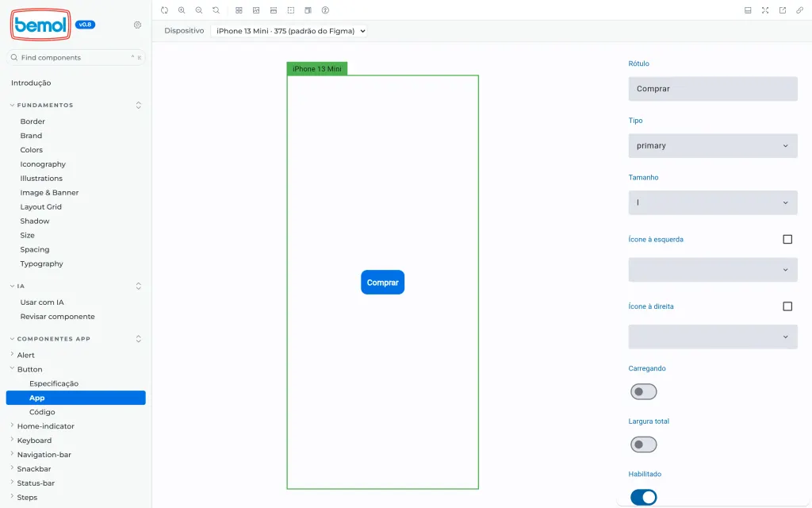Click the search magnifier icon in sidebar
Viewport: 812px width, 508px height.
click(x=14, y=57)
